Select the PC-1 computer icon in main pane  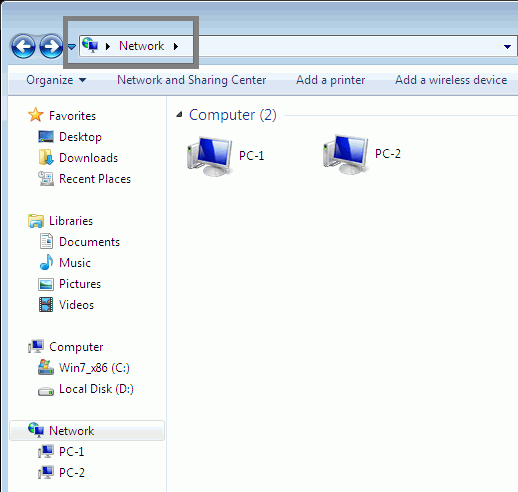click(x=209, y=156)
